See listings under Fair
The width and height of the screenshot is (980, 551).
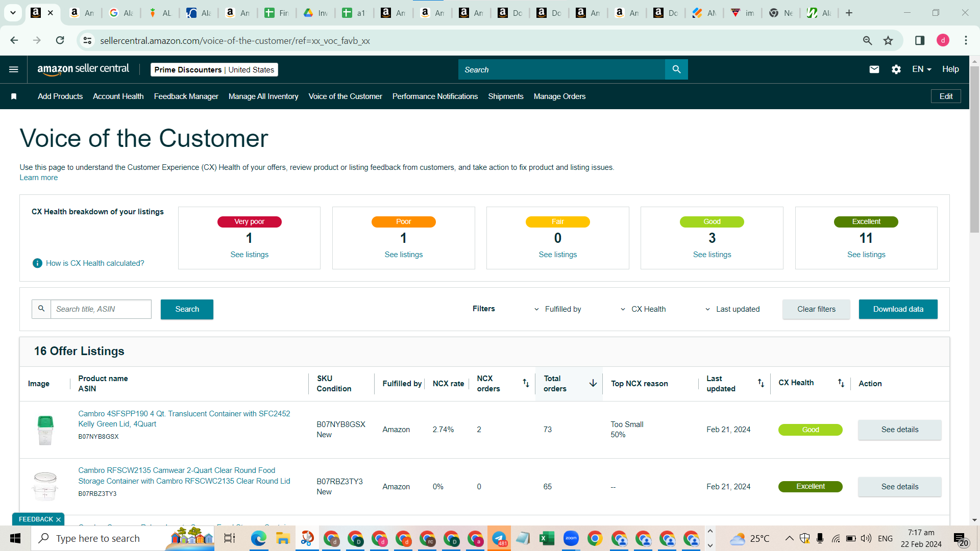point(558,255)
